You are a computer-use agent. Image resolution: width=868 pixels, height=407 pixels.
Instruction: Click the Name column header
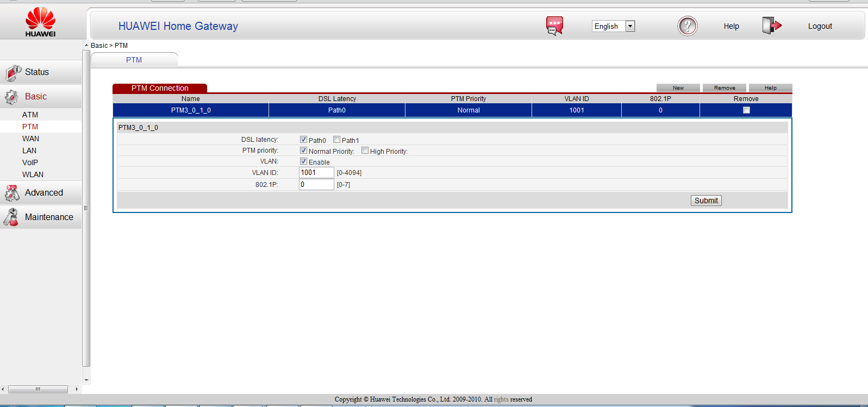[191, 99]
